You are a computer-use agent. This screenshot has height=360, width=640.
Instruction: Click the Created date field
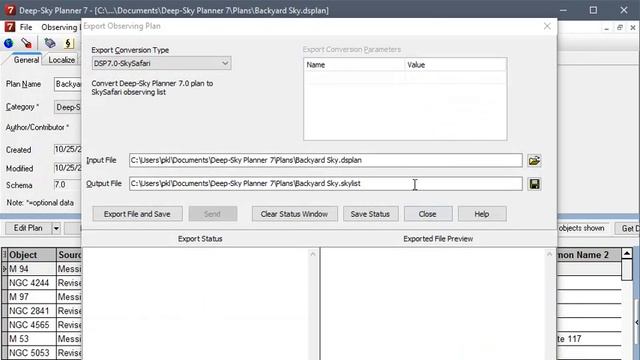[68, 149]
